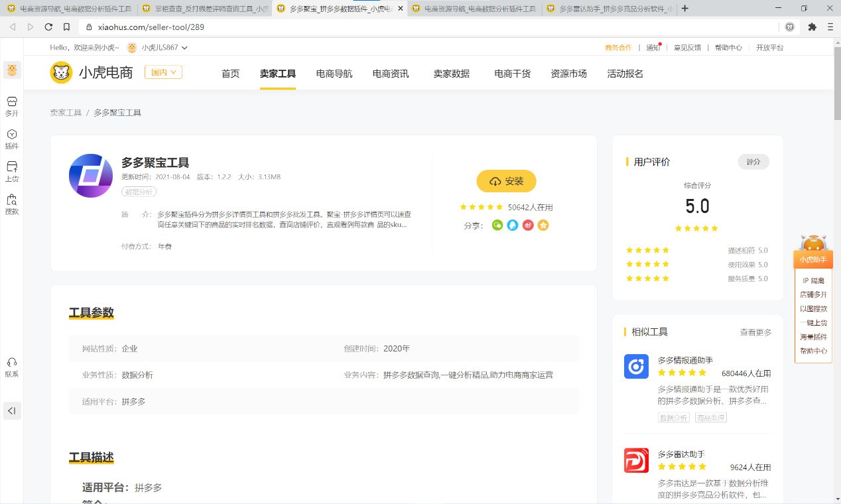Select 海量插件 in 小虎助手 panel
The height and width of the screenshot is (504, 841).
813,337
